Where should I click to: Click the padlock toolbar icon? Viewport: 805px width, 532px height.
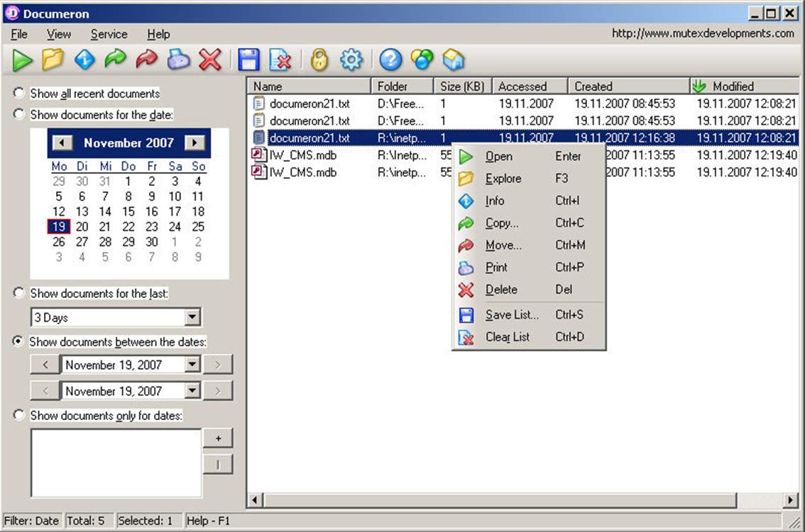coord(319,60)
